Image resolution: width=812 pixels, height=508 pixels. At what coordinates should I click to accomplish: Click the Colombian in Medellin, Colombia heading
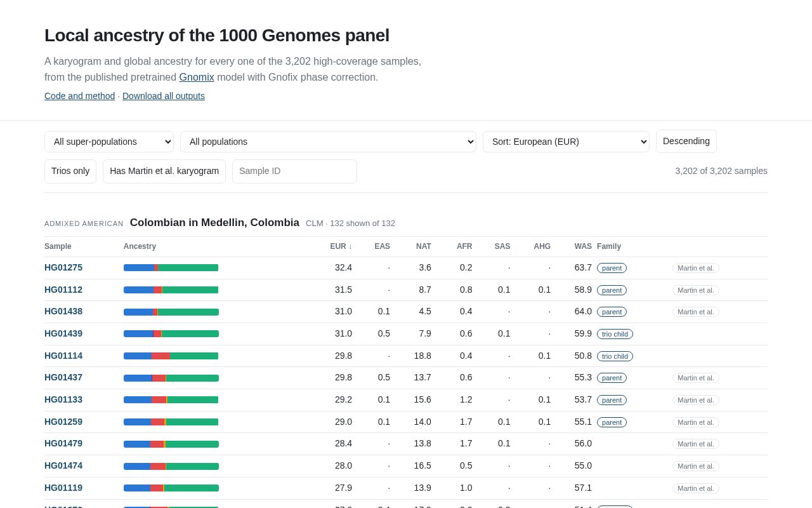tap(214, 223)
